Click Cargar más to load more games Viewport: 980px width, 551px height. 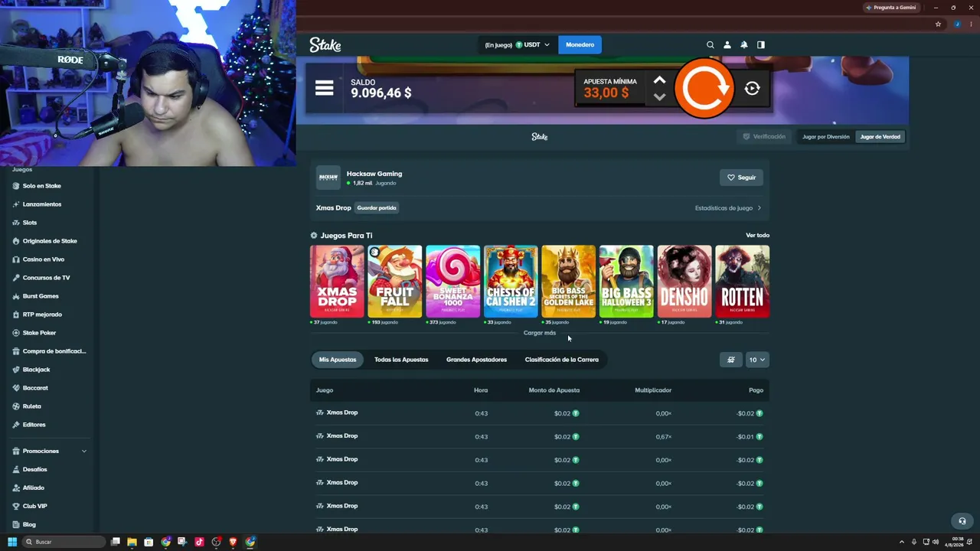click(540, 334)
